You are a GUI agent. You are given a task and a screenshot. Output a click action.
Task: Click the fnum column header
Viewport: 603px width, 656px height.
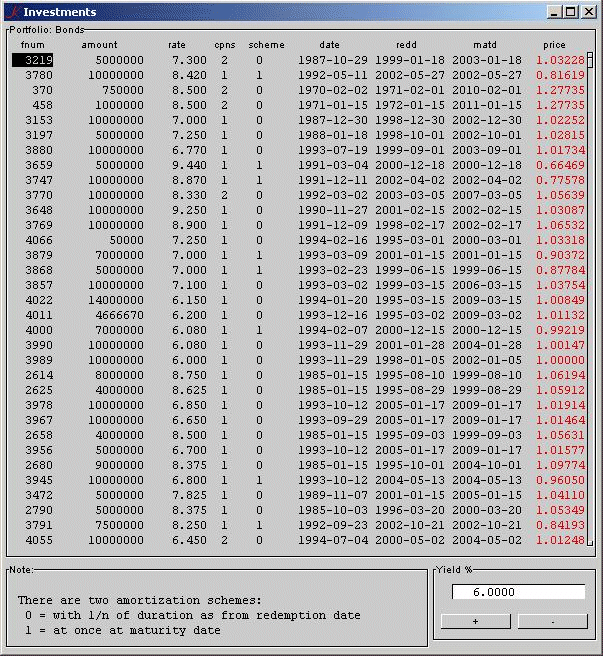coord(32,45)
